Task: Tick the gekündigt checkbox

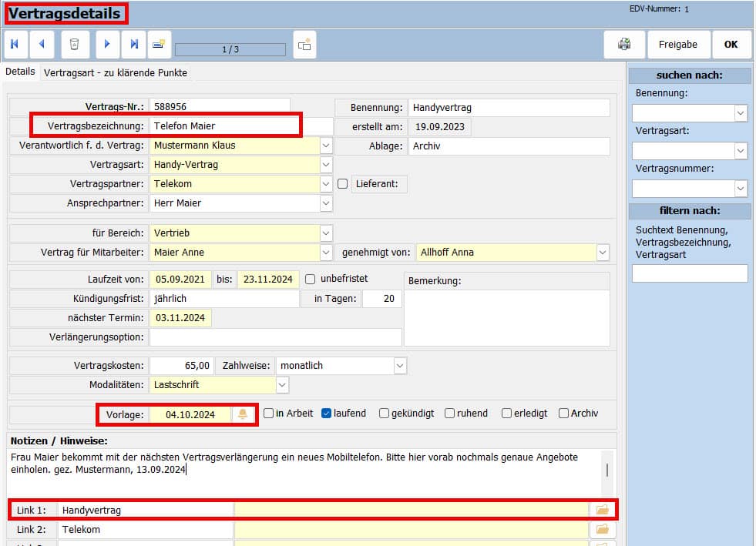Action: [384, 414]
